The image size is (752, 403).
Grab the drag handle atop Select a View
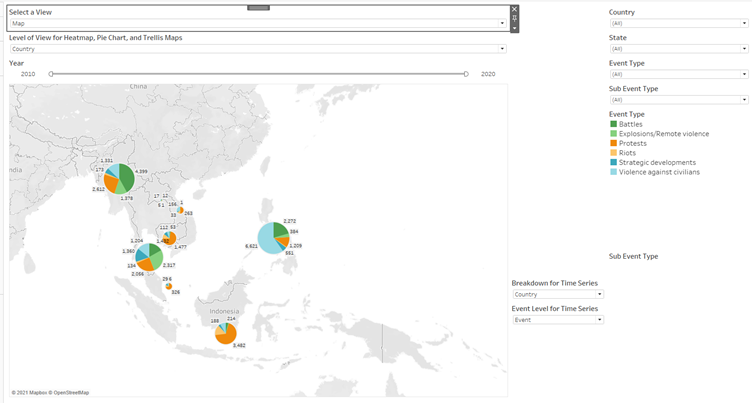(258, 7)
